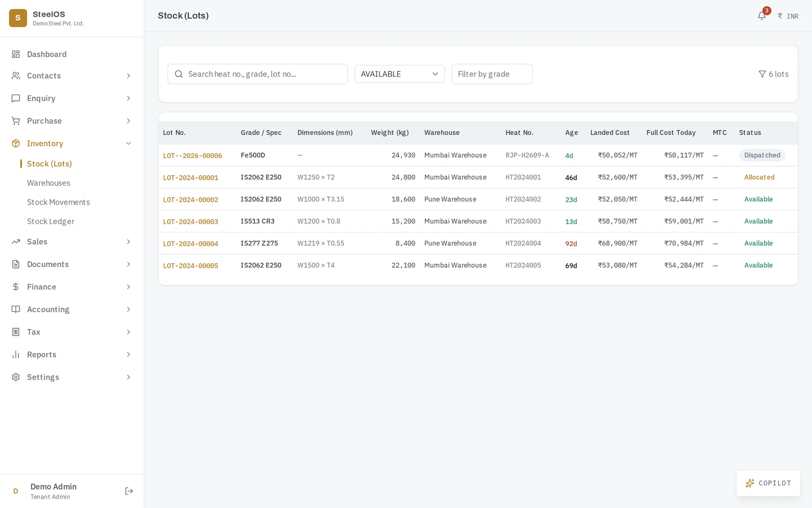Click the Sales trending arrow icon
812x508 pixels.
pyautogui.click(x=16, y=242)
